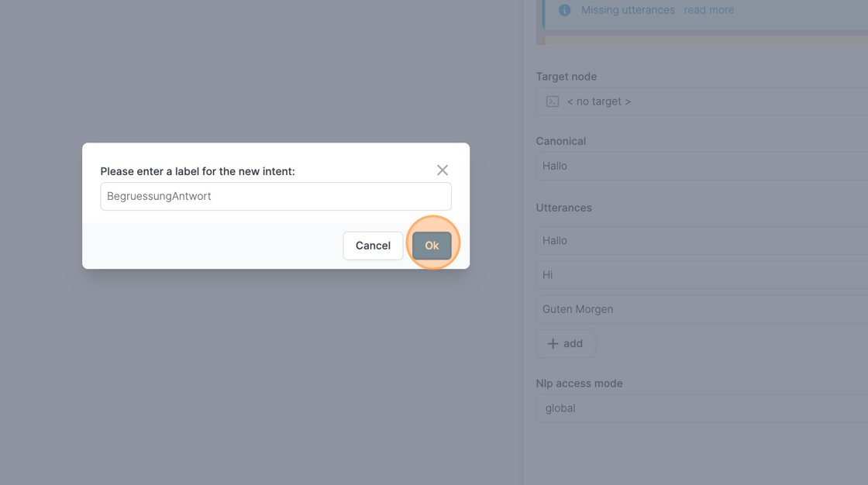This screenshot has width=868, height=485.
Task: Click the dialog prompt label text
Action: coord(198,172)
